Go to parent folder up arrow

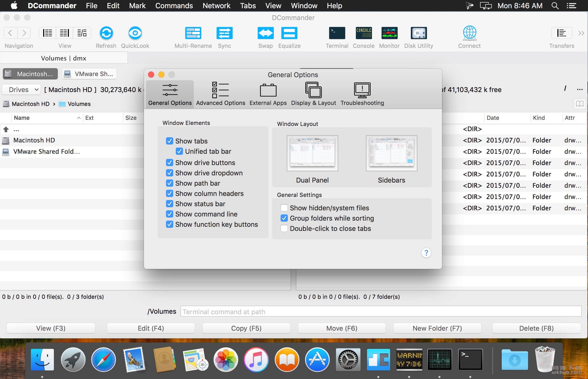[x=6, y=129]
